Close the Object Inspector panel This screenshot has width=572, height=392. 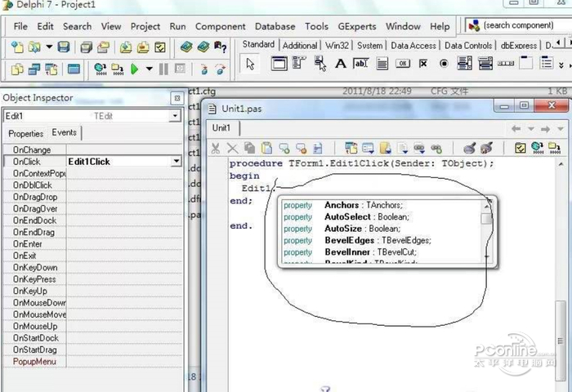tap(177, 98)
